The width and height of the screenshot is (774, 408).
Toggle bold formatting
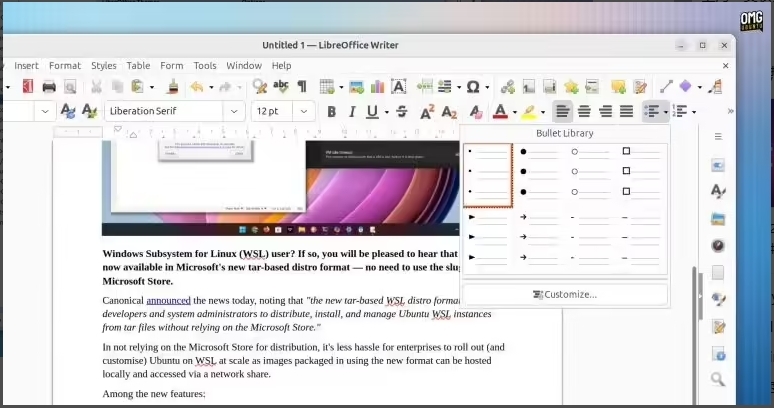(x=332, y=112)
